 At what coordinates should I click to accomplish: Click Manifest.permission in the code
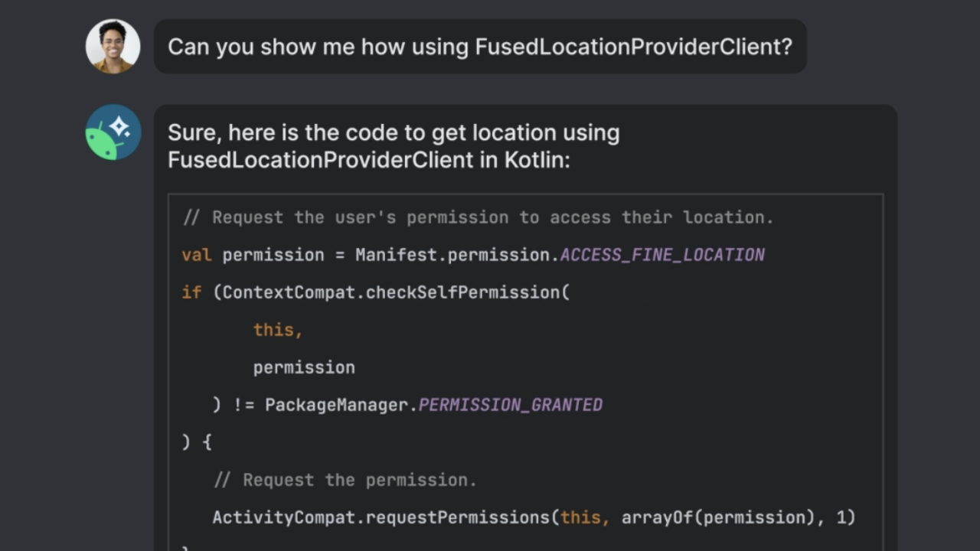455,255
